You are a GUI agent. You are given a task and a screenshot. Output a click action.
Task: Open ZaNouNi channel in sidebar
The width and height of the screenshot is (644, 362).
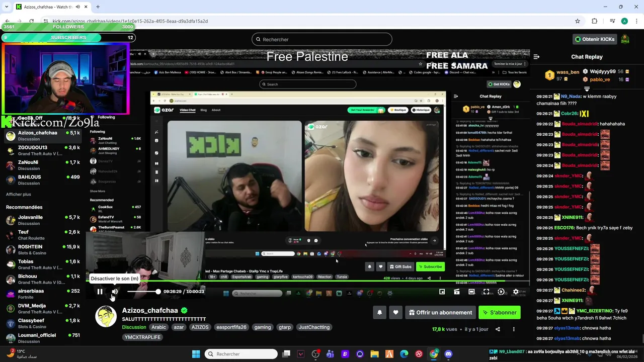(43, 165)
